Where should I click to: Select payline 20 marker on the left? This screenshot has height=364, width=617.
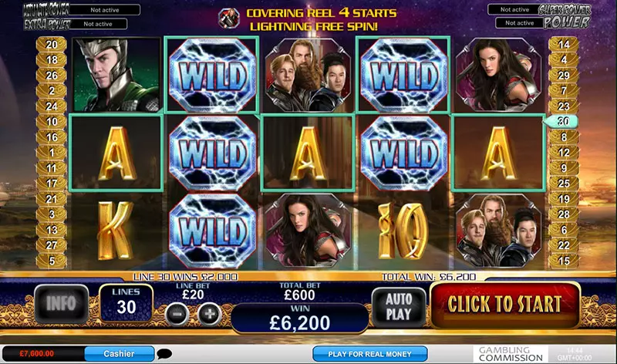coord(52,45)
